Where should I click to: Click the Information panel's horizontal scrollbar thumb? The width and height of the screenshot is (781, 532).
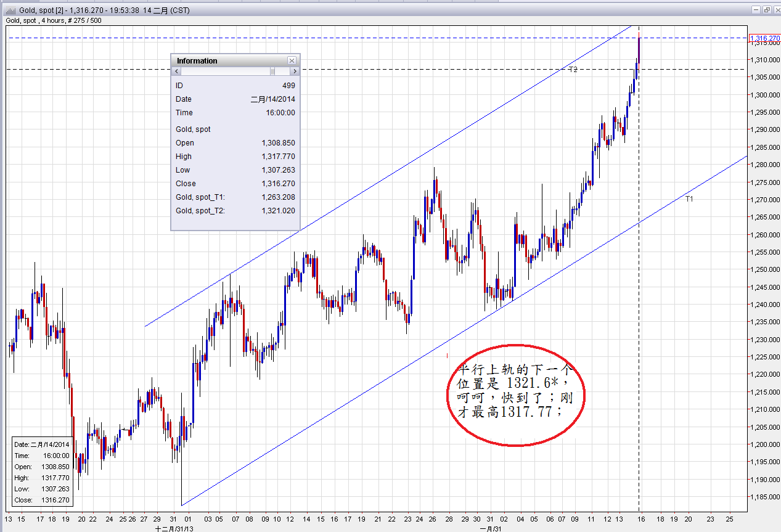[x=272, y=72]
